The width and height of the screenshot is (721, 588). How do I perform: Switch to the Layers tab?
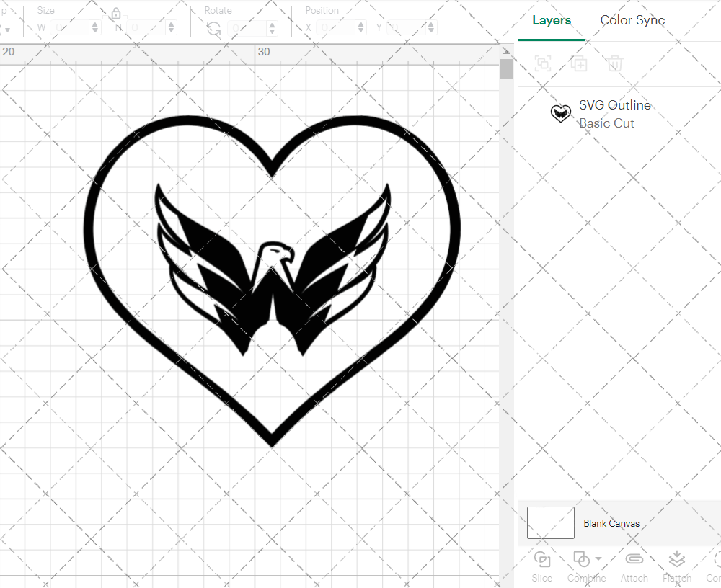[551, 20]
